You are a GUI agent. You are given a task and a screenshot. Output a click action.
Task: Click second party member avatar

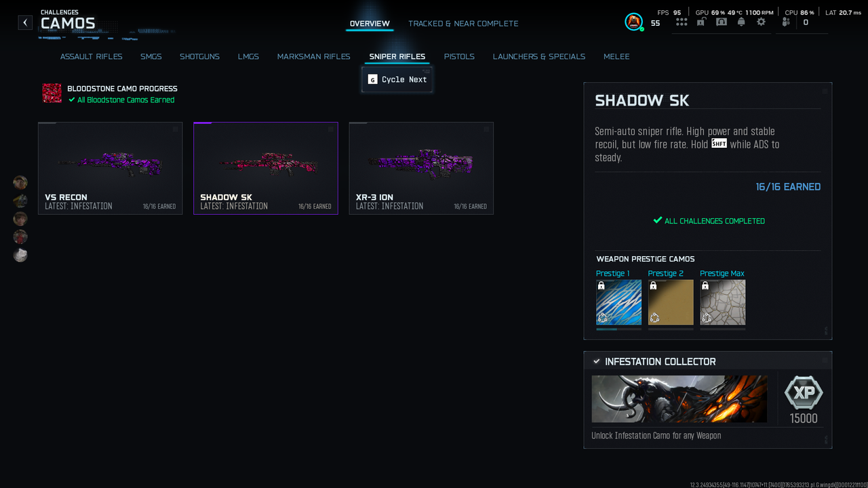(x=20, y=201)
